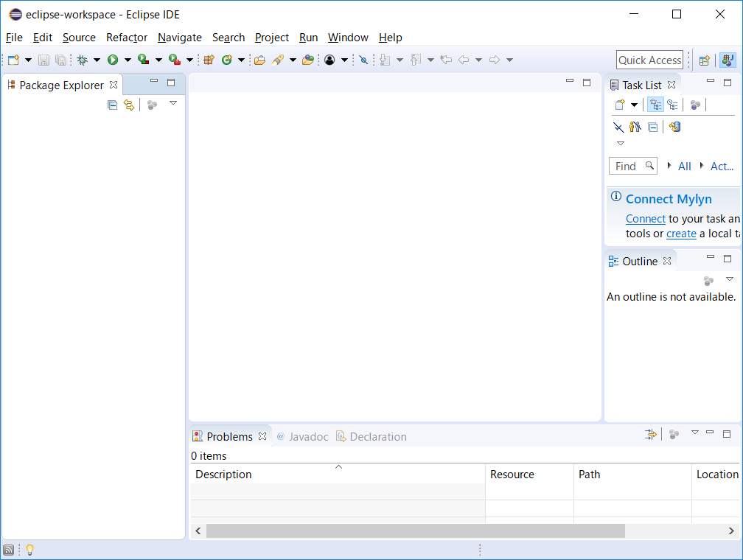743x560 pixels.
Task: Toggle Scheduled presentation in Task List
Action: pos(672,105)
